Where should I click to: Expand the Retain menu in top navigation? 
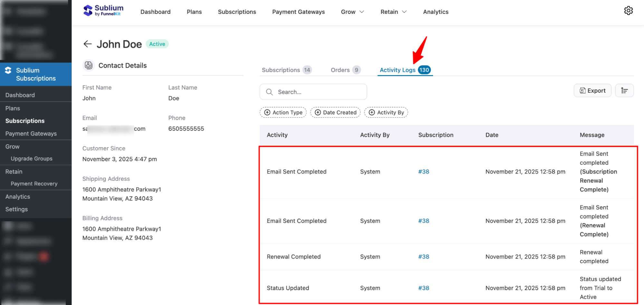[x=393, y=12]
